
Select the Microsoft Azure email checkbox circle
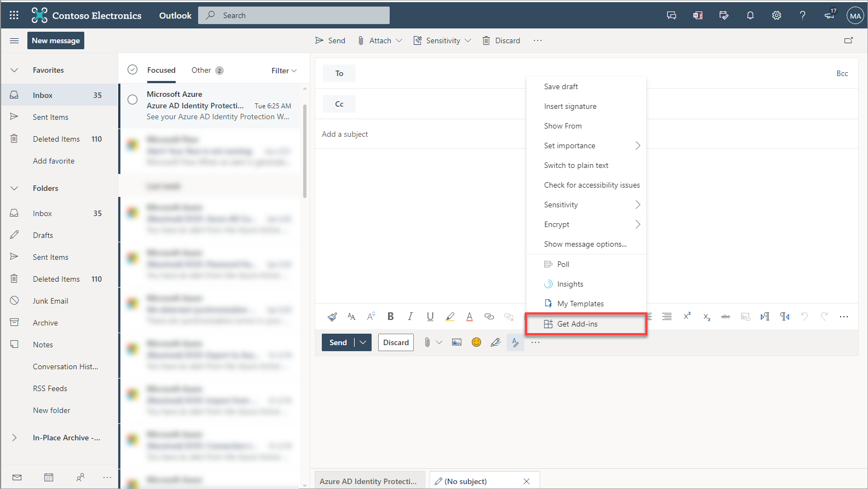[132, 100]
